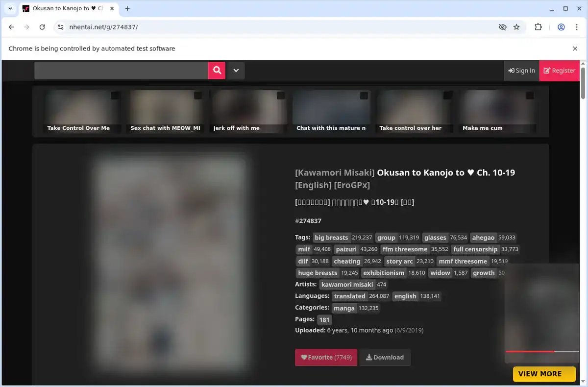
Task: Click the uploaded date '6 years, 10 months ago'
Action: click(360, 330)
